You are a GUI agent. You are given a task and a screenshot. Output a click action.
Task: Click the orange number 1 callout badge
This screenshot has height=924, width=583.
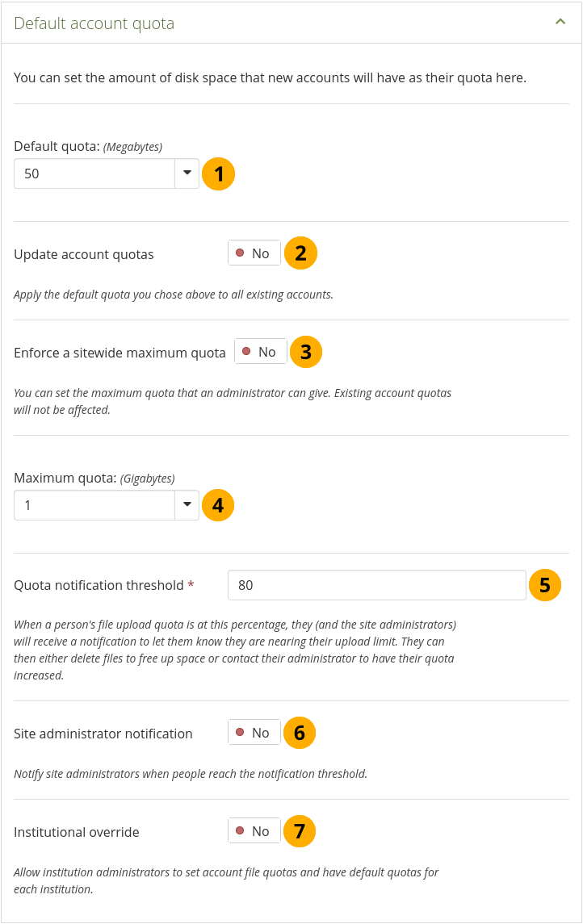pos(218,174)
